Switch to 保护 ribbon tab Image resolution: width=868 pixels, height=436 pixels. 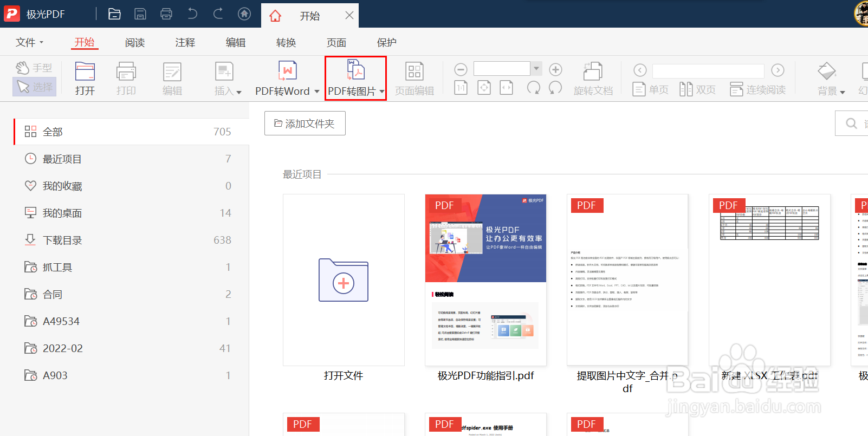point(387,42)
